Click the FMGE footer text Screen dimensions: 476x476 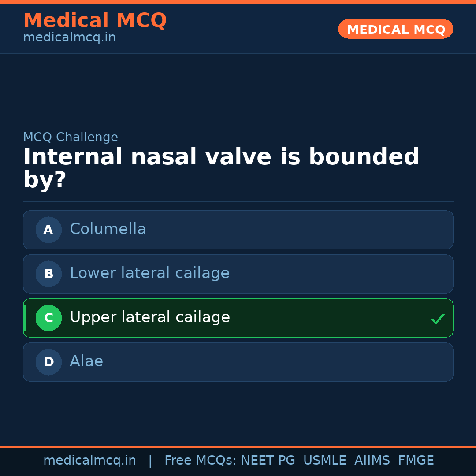[x=416, y=461]
